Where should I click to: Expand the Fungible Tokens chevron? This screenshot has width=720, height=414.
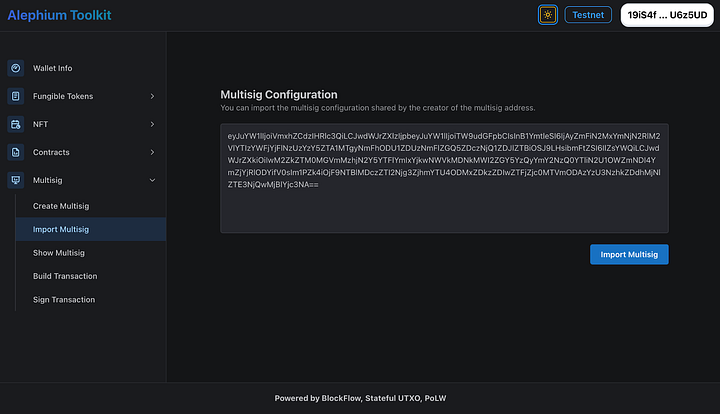[152, 96]
